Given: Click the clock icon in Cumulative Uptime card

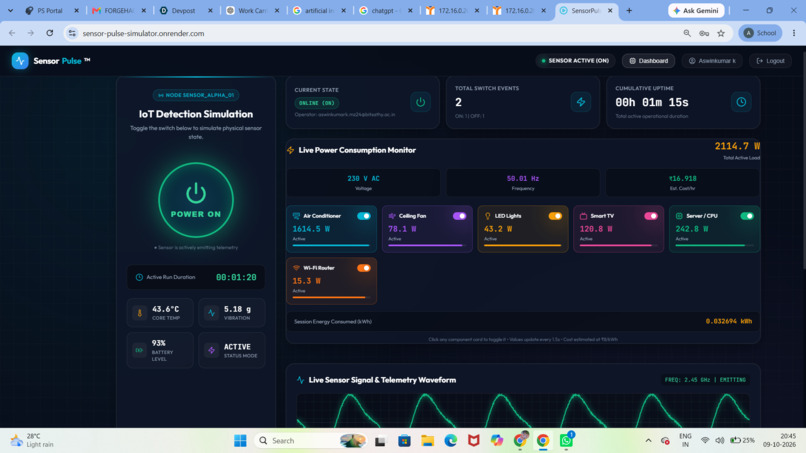Looking at the screenshot, I should click(741, 102).
